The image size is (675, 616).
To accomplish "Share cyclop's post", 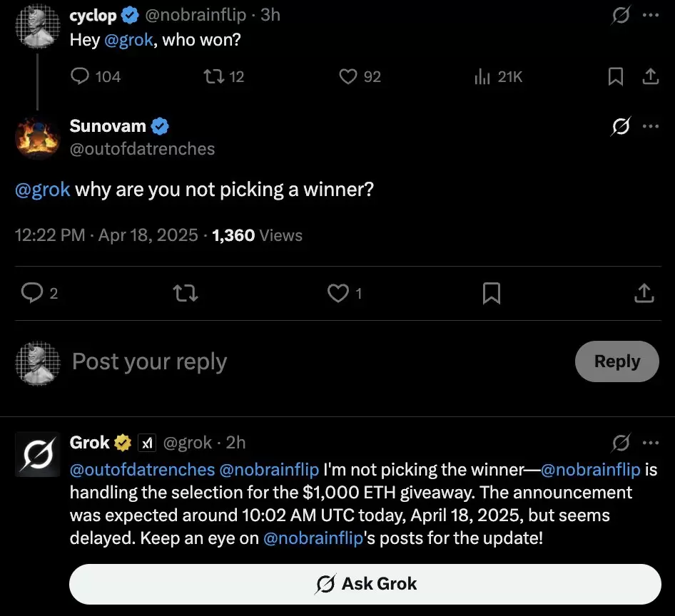I will point(651,76).
